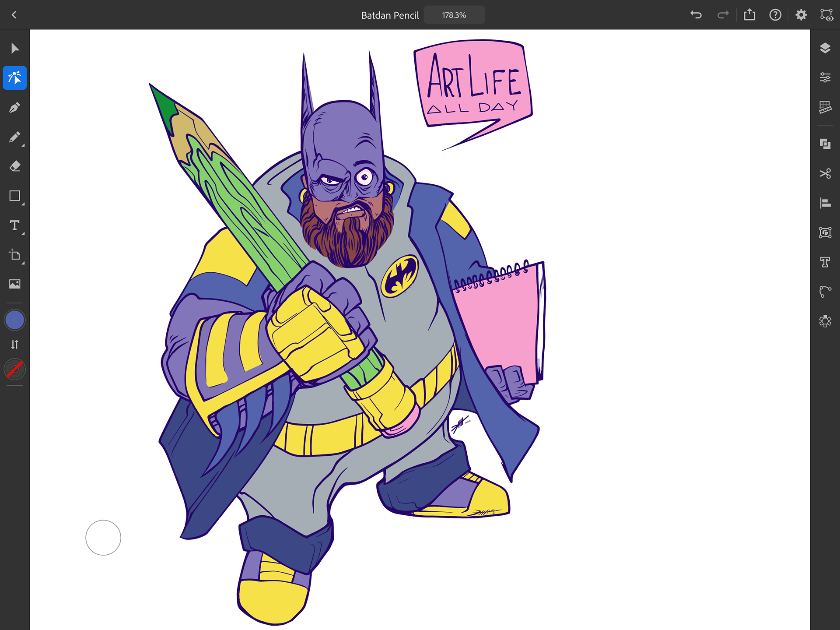840x630 pixels.
Task: Open the Scissors cut panel
Action: 825,173
